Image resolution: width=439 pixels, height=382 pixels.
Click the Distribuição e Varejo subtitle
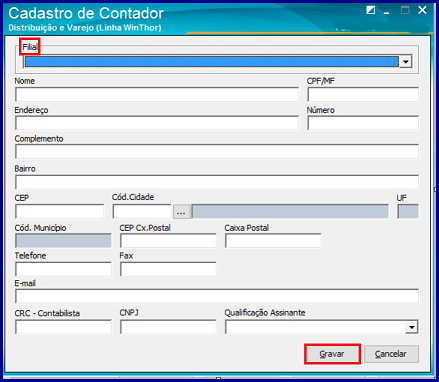(x=85, y=28)
